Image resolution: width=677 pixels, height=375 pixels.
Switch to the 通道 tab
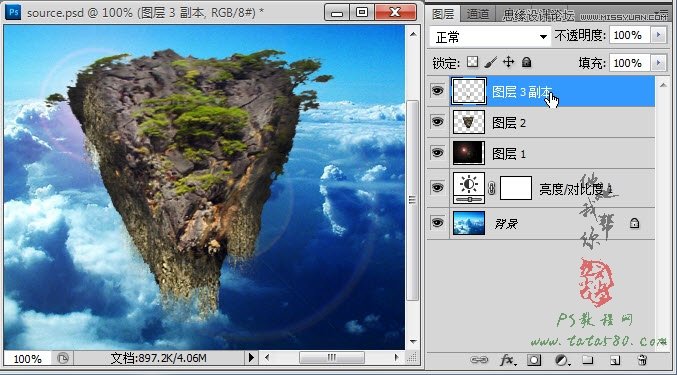[x=478, y=14]
